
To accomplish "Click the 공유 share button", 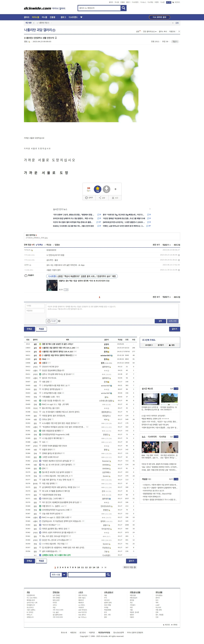I will click(102, 197).
